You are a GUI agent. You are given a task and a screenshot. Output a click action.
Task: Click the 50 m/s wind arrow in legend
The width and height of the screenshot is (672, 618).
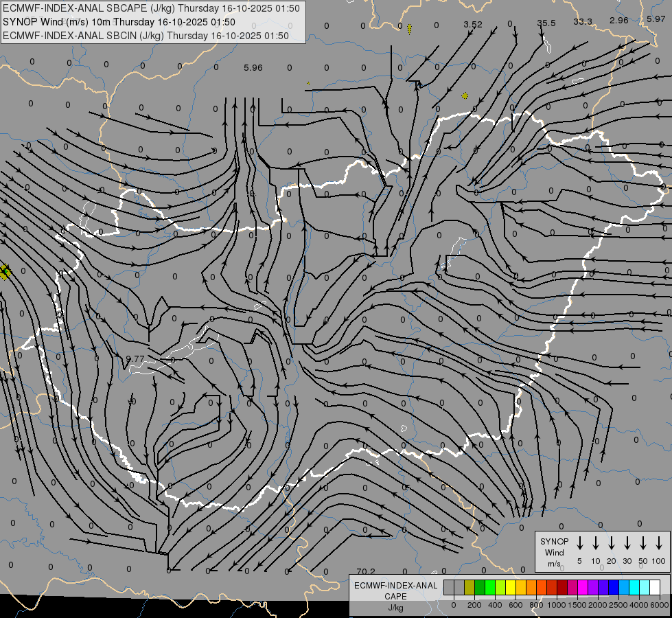[643, 543]
